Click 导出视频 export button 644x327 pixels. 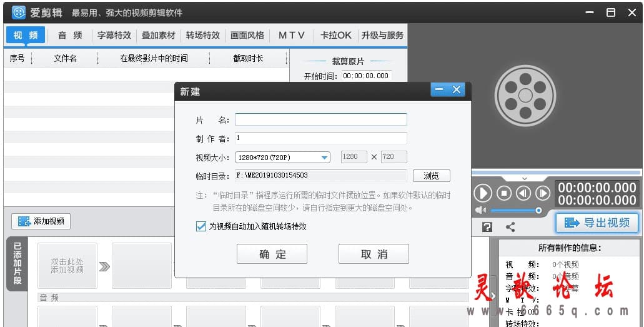click(597, 223)
